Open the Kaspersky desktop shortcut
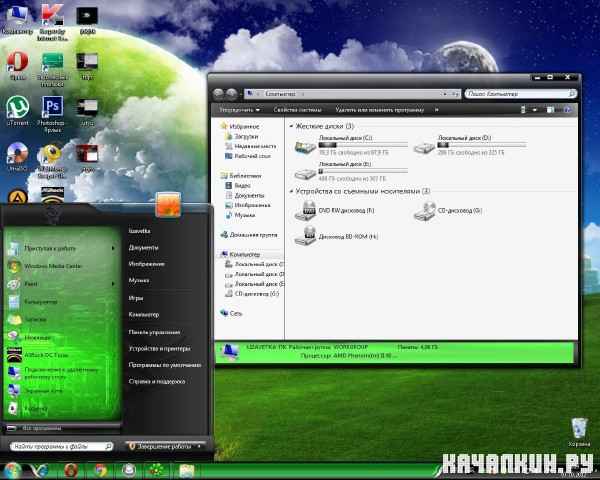The image size is (600, 480). [52, 21]
